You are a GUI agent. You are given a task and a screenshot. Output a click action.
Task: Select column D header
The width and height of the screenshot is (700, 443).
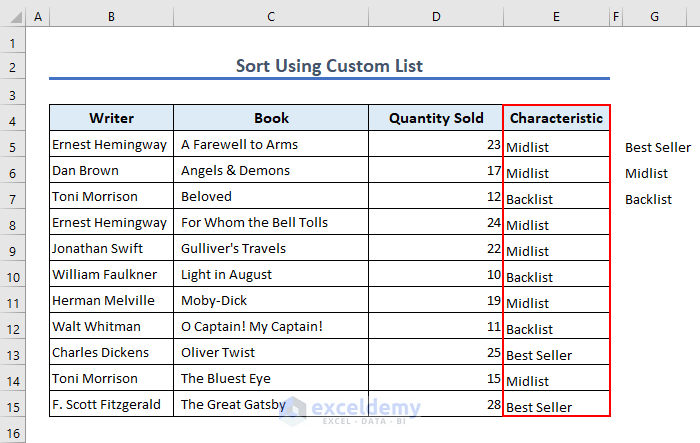pyautogui.click(x=436, y=17)
